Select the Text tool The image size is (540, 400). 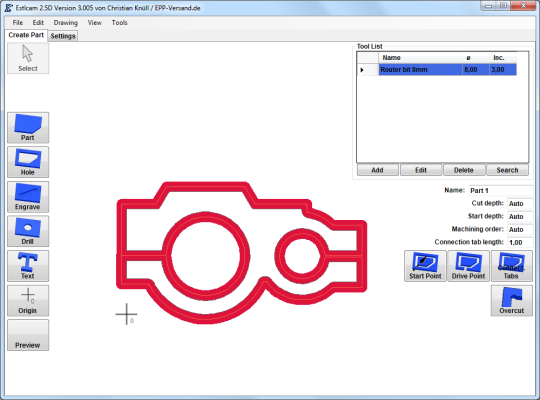[x=28, y=266]
